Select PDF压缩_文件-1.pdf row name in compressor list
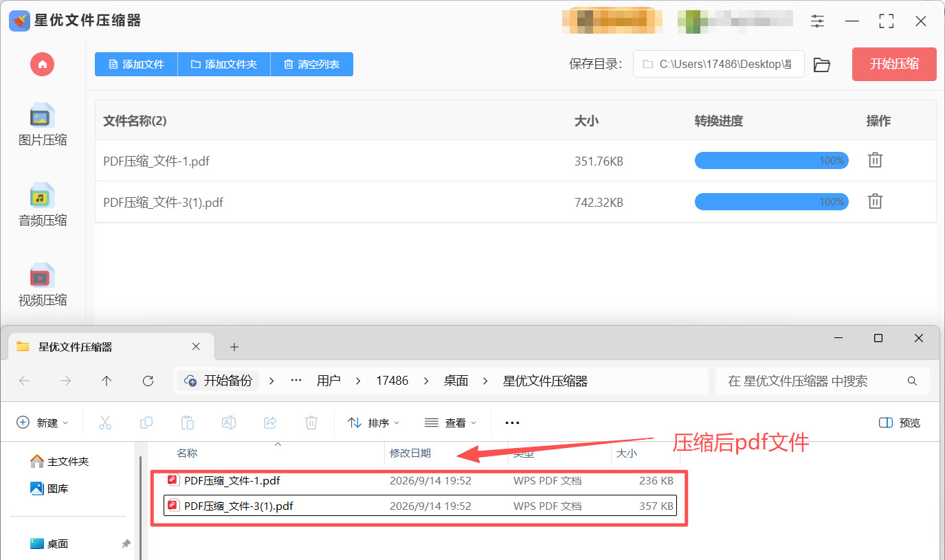The width and height of the screenshot is (945, 560). pos(157,161)
